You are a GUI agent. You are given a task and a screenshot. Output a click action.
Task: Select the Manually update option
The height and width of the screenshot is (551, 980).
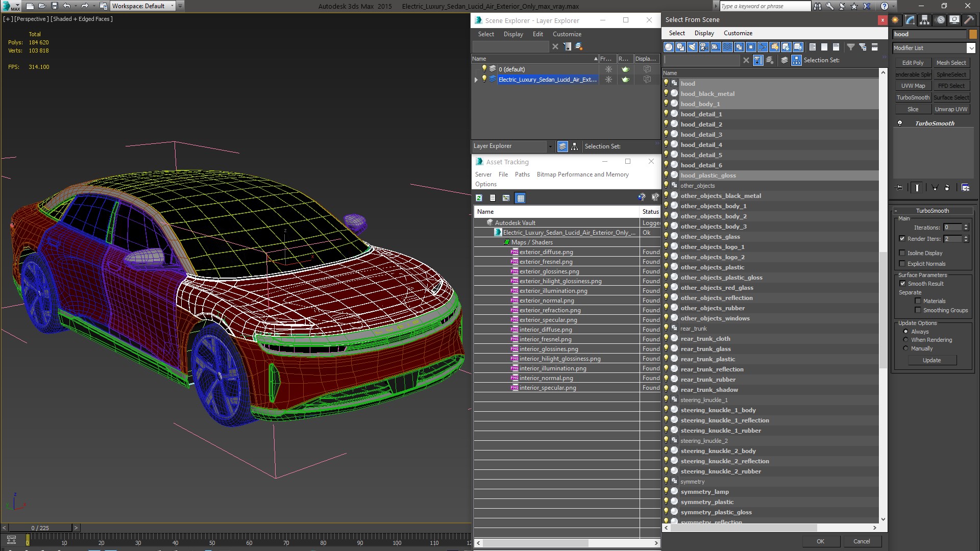coord(906,348)
